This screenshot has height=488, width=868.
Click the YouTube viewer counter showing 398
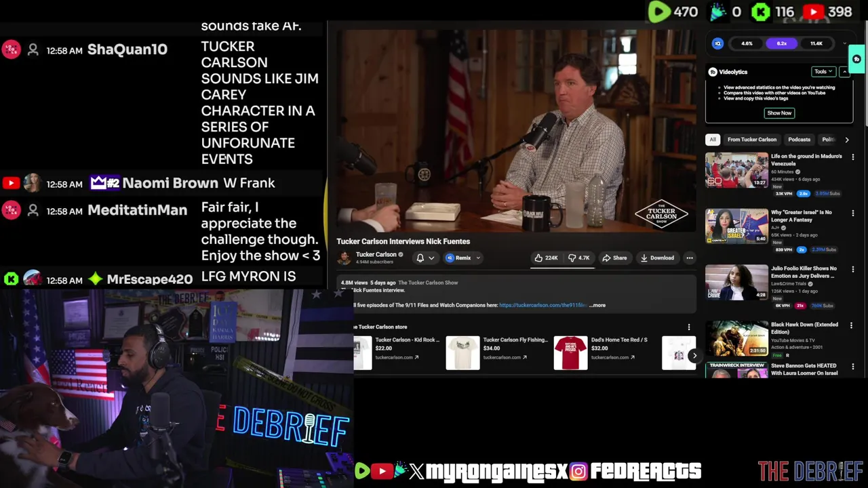(827, 12)
